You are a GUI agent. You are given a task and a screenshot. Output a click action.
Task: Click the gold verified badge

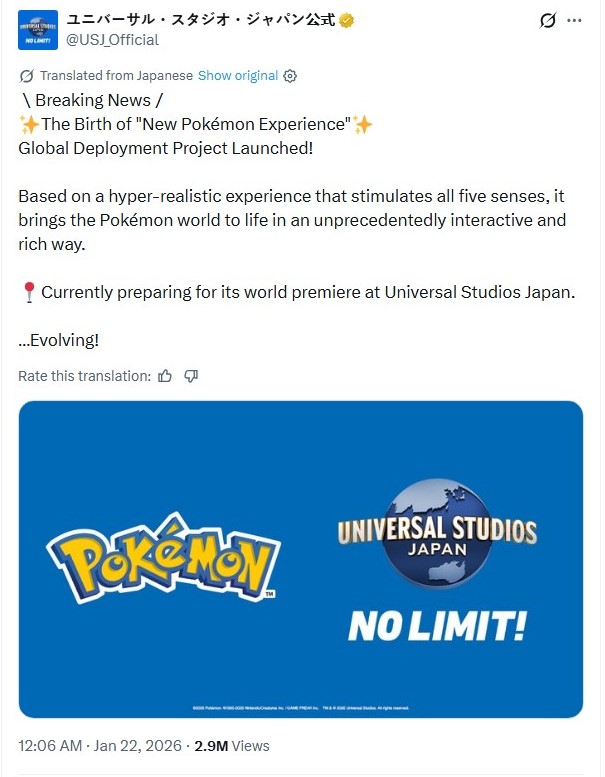pyautogui.click(x=346, y=20)
